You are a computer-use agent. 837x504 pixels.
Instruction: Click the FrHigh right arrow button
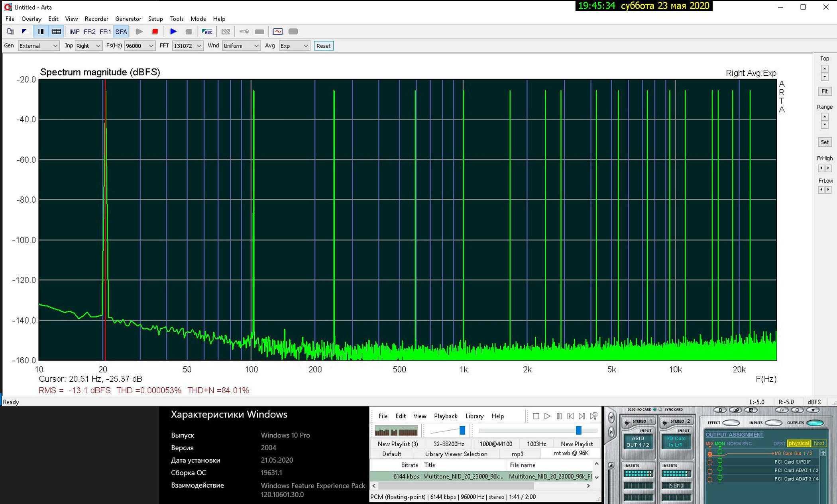(x=828, y=168)
